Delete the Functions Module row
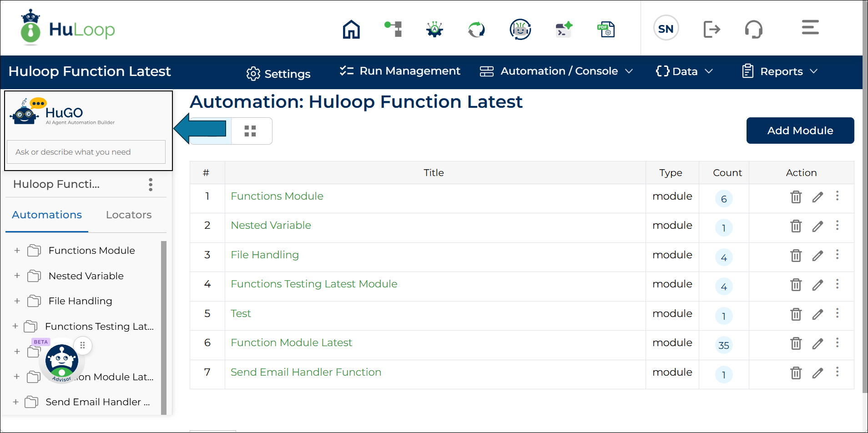868x433 pixels. coord(796,196)
